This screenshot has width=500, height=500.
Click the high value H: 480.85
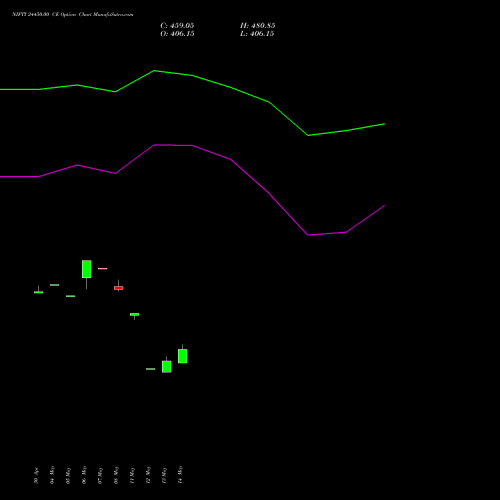click(258, 26)
